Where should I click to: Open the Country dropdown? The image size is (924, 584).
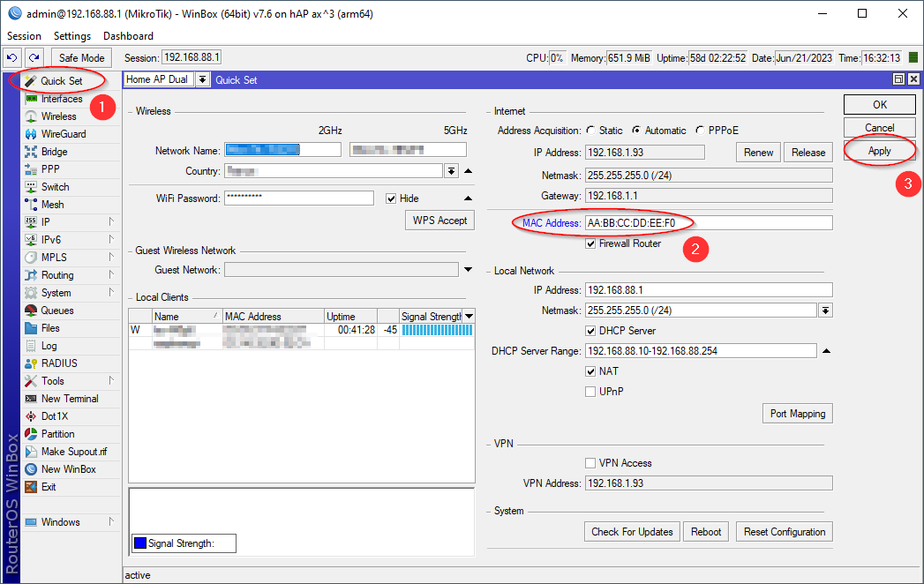[x=451, y=171]
